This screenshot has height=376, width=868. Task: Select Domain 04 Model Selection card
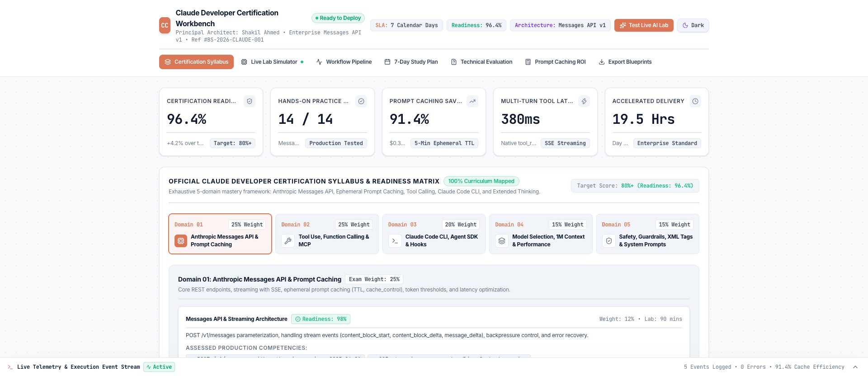[541, 234]
